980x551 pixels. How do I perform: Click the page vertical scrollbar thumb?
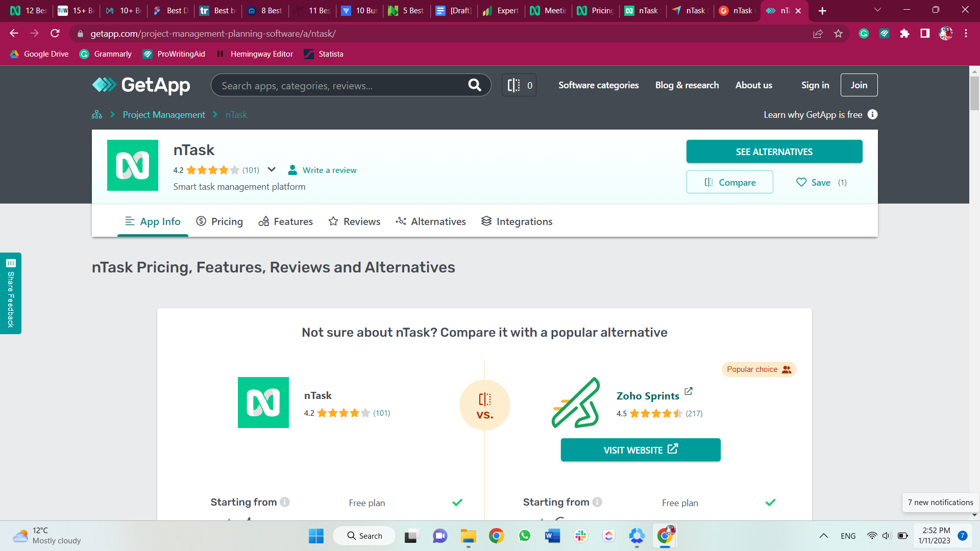point(974,93)
